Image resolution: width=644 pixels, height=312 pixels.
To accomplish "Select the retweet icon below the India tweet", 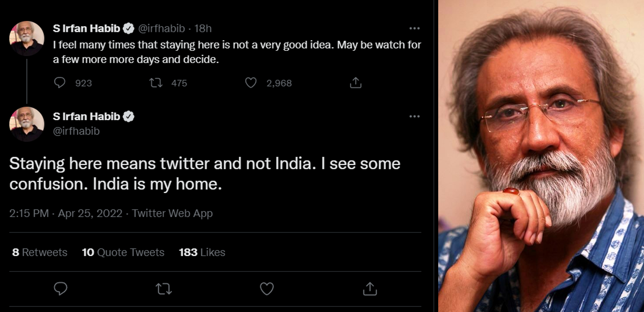I will 164,288.
